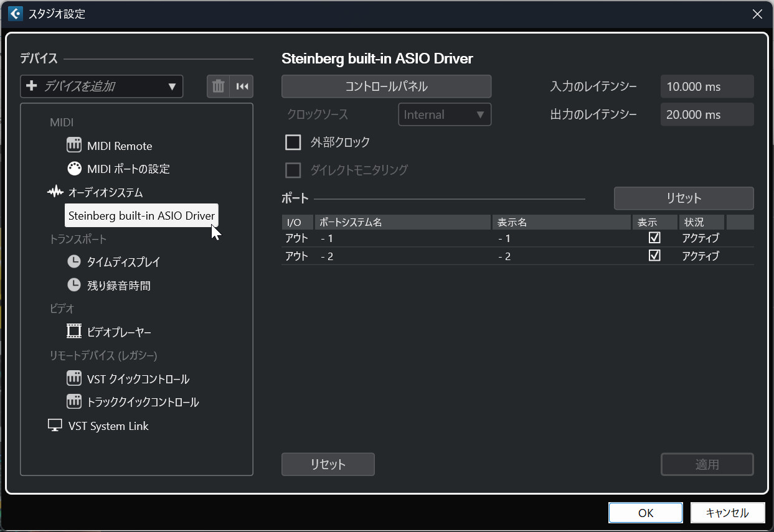Select the タイムディスプレイ clock icon

(x=74, y=262)
